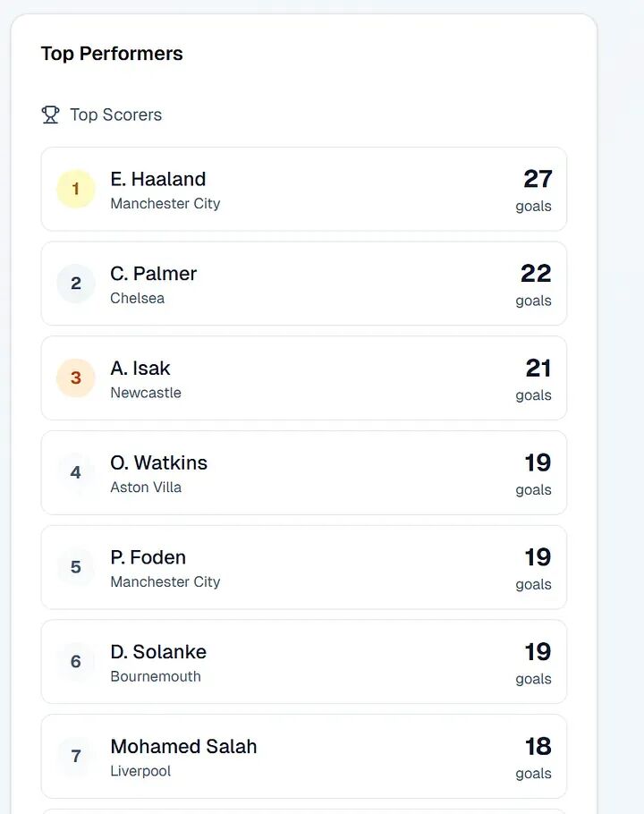Select the orange rank 3 badge
The width and height of the screenshot is (644, 814).
click(76, 377)
